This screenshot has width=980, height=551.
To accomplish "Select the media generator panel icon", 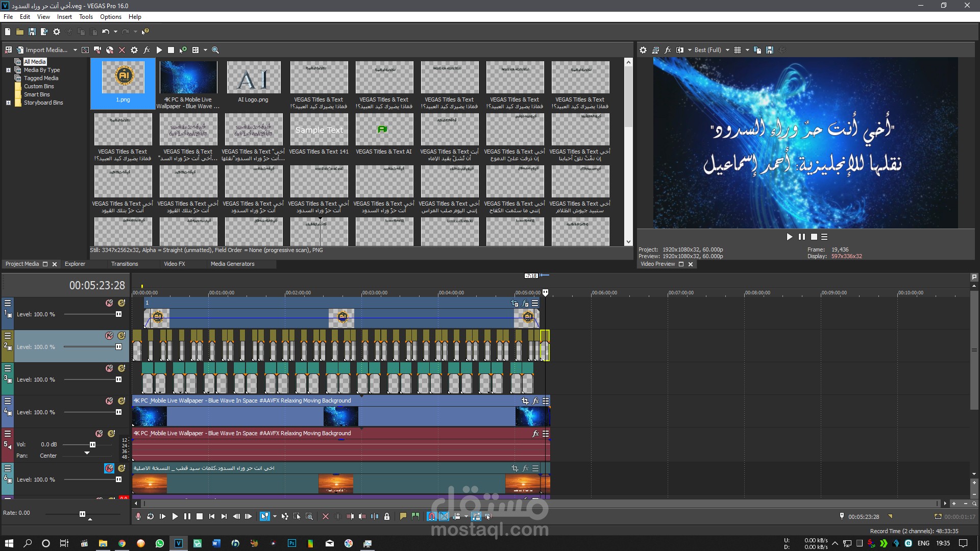I will click(232, 263).
